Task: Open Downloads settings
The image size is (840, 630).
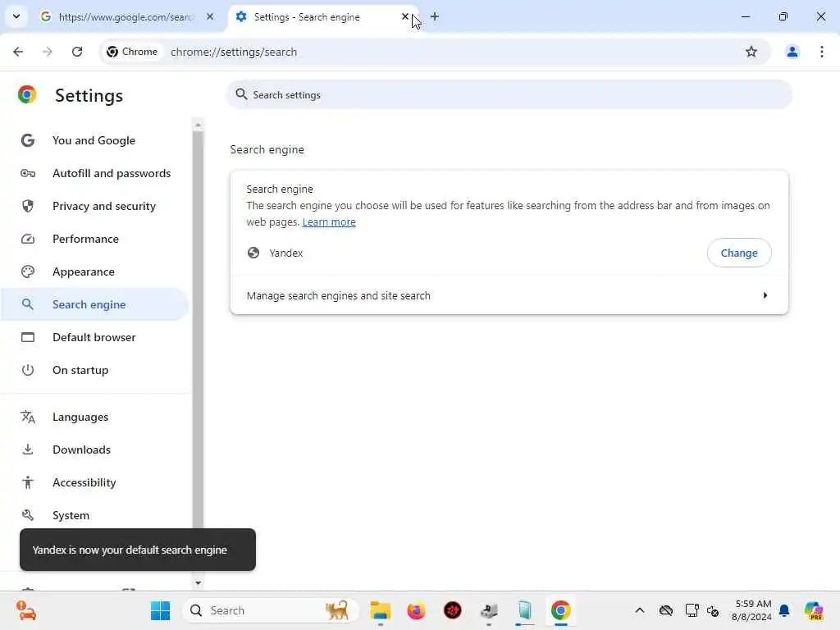Action: pos(94,450)
